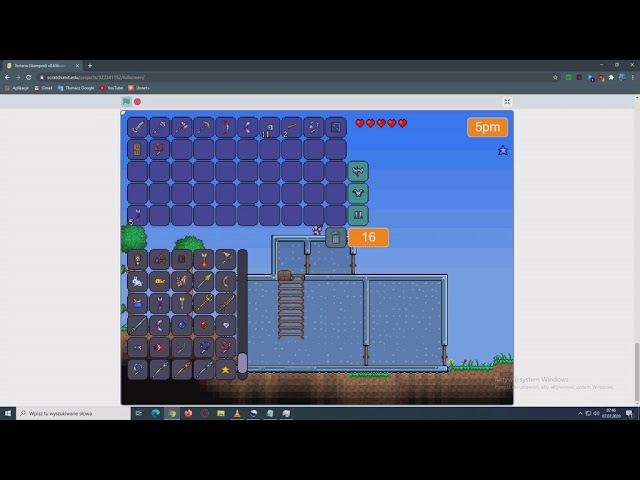This screenshot has height=480, width=640.
Task: Select the sword in the first hotbar slot
Action: coord(137,127)
